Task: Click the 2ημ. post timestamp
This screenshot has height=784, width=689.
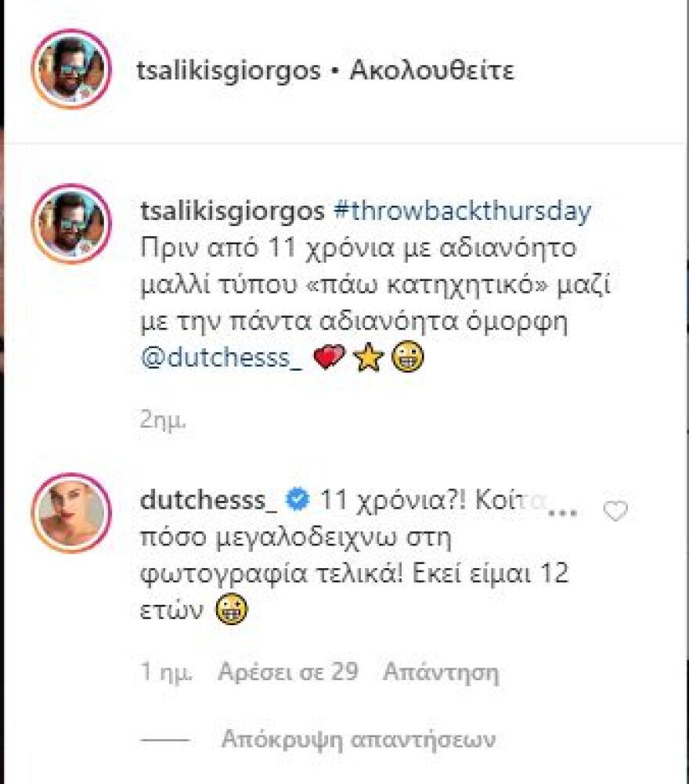Action: pos(163,421)
